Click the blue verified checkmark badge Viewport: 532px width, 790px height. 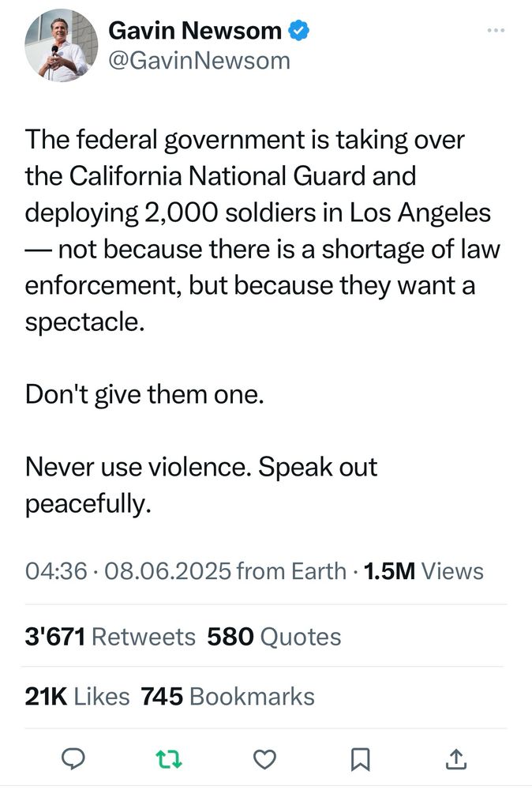tap(298, 31)
